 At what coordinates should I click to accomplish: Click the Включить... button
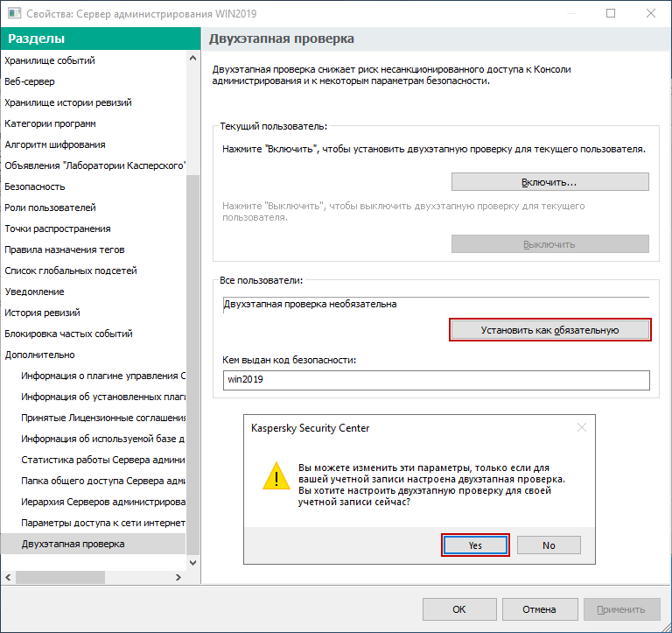549,182
